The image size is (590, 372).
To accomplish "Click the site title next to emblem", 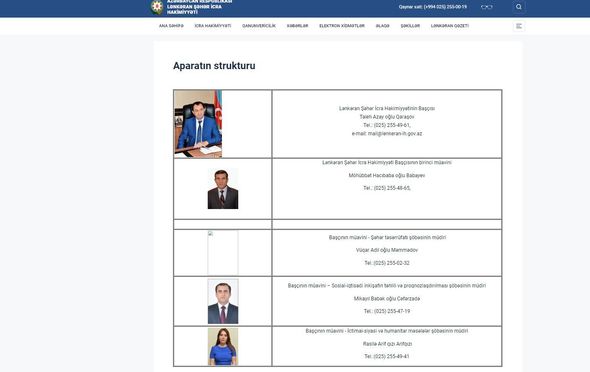I will pos(199,7).
